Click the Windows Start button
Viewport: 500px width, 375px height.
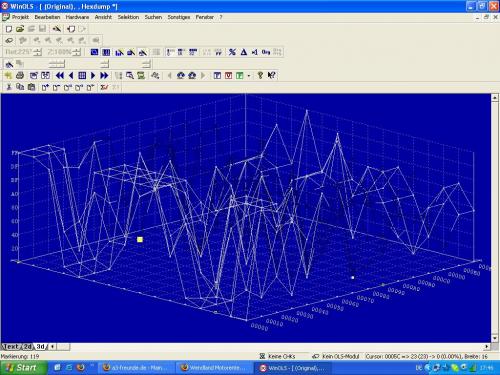click(x=23, y=368)
